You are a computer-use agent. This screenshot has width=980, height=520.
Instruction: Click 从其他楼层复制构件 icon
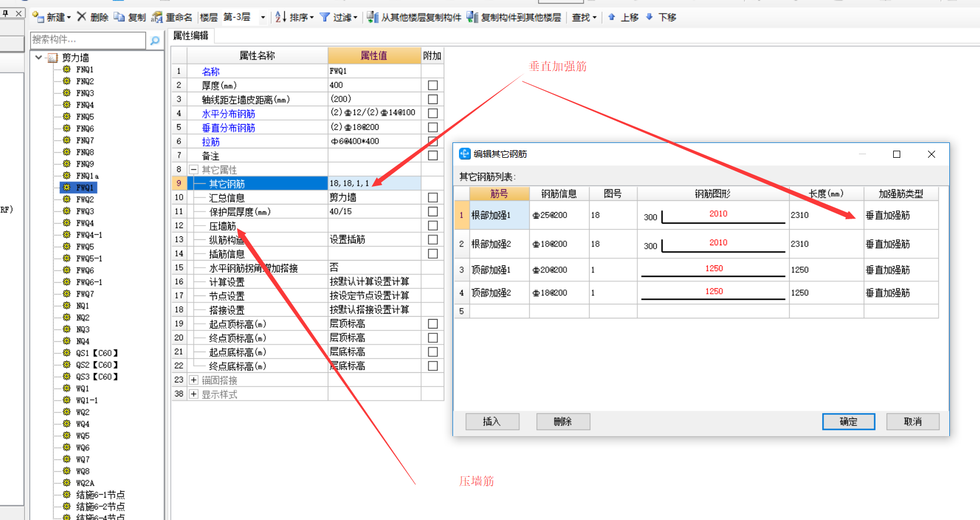[x=373, y=17]
